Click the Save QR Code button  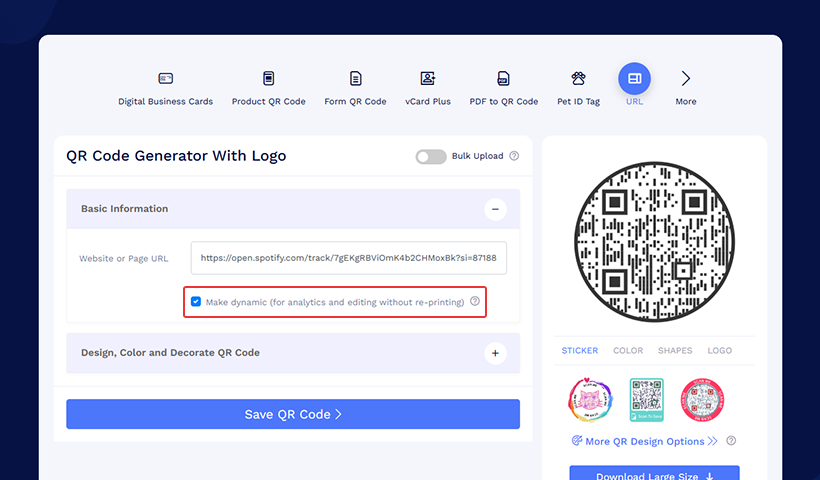293,414
